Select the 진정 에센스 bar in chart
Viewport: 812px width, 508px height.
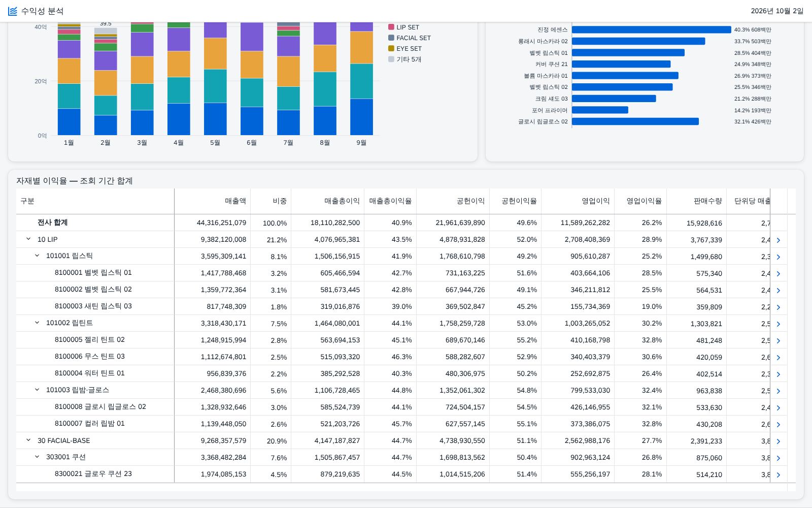coord(652,30)
